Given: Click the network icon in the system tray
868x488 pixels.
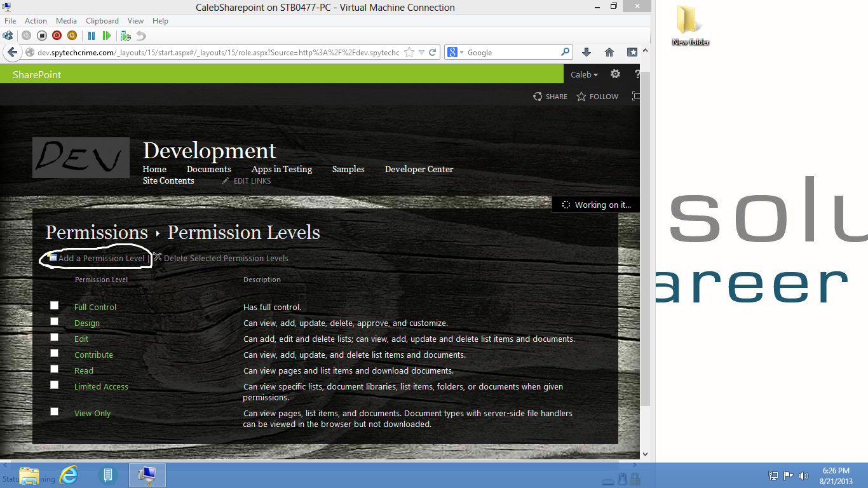Looking at the screenshot, I should pos(773,475).
